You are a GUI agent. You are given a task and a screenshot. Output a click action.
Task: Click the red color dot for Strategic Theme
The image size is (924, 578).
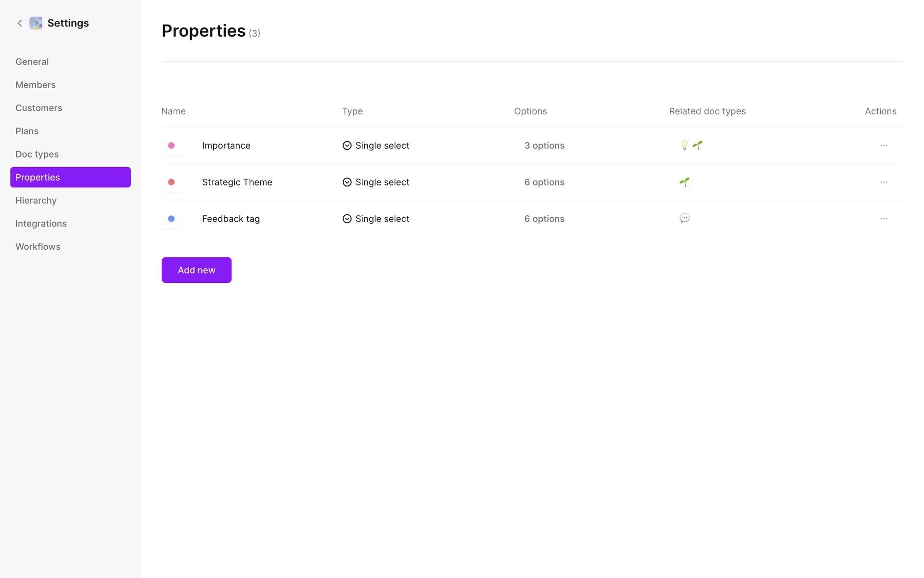click(x=171, y=182)
